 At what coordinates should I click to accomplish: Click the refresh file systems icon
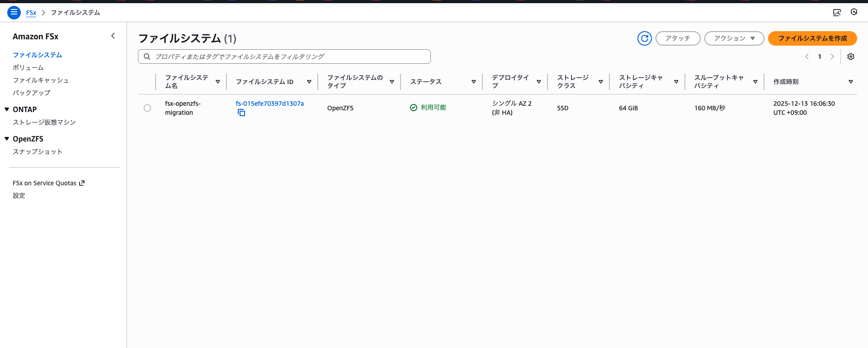click(645, 38)
